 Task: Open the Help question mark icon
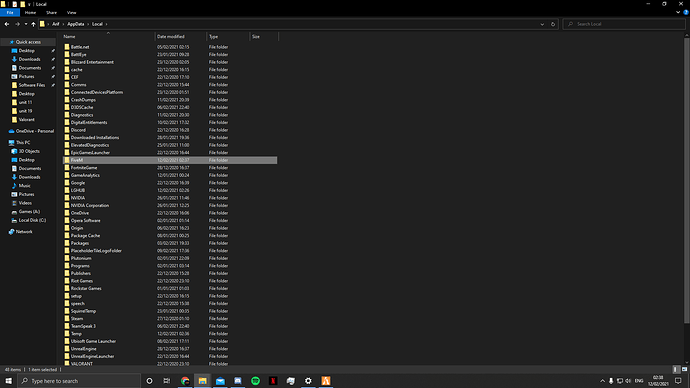(686, 13)
